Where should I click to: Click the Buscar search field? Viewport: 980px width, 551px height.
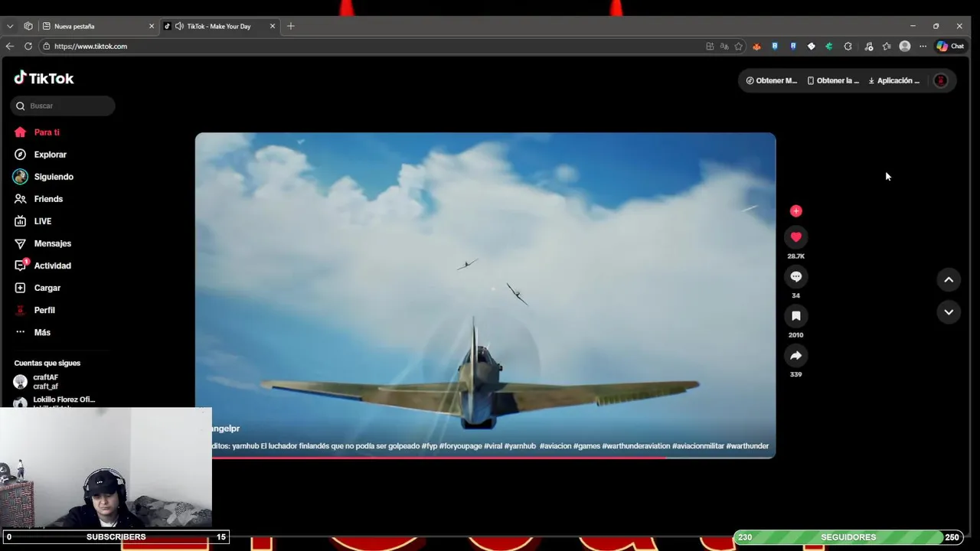63,106
